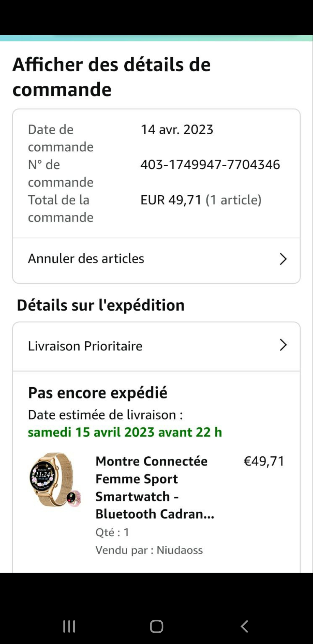Viewport: 313px width, 644px height.
Task: Tap the gold smartwatch product thumbnail
Action: 55,480
